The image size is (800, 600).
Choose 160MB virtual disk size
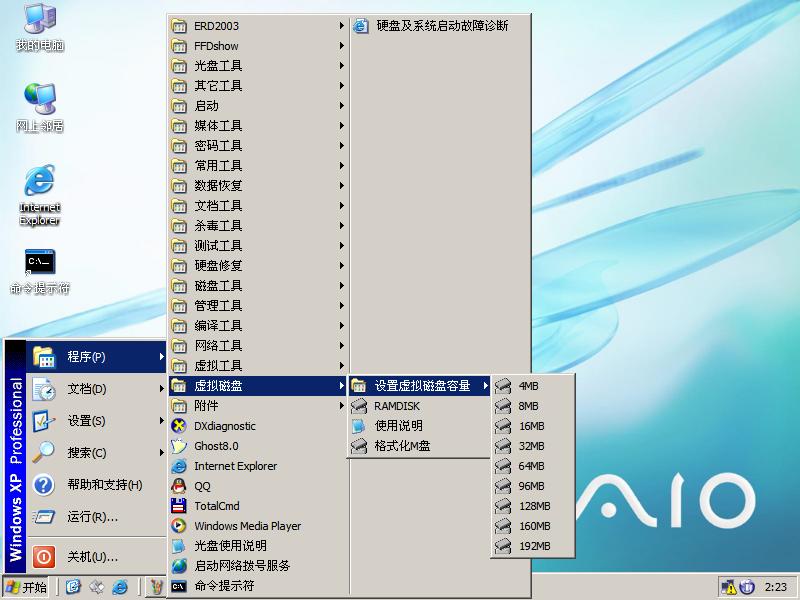point(533,526)
